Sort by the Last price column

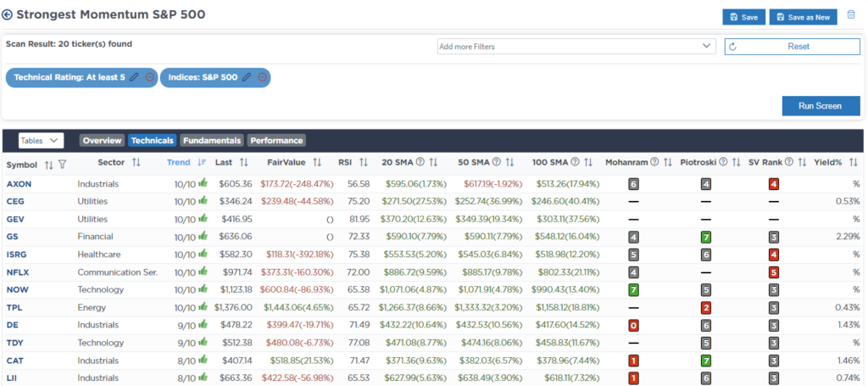pos(243,162)
